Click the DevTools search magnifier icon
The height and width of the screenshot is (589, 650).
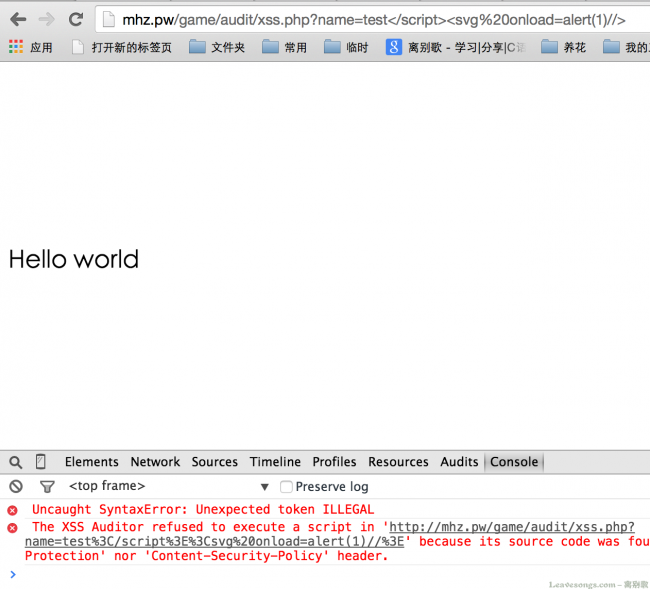pyautogui.click(x=16, y=462)
